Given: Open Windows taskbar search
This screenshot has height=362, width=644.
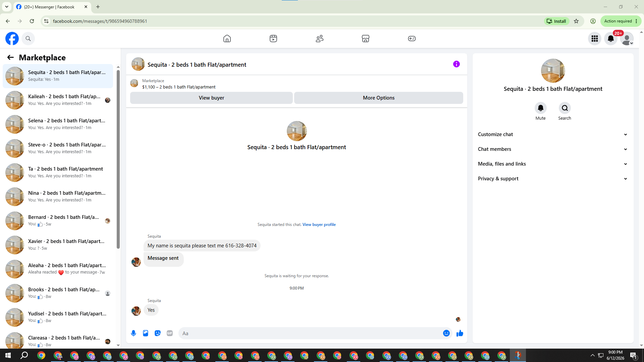Looking at the screenshot, I should pos(24,355).
